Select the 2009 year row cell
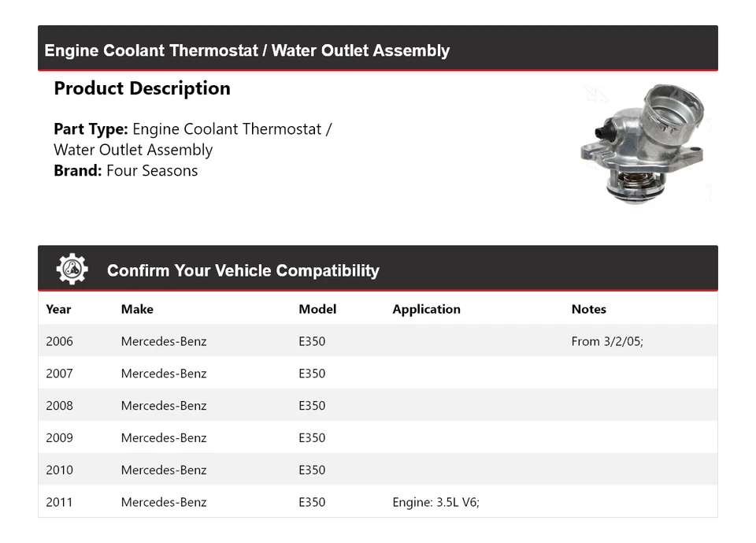Viewport: 756px width, 543px height. click(59, 438)
